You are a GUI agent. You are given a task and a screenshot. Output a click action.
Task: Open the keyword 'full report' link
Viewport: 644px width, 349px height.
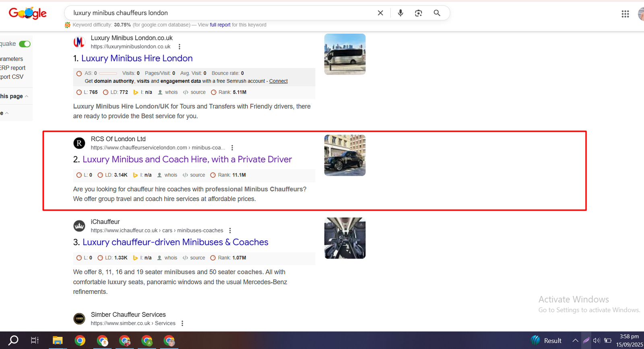point(220,25)
